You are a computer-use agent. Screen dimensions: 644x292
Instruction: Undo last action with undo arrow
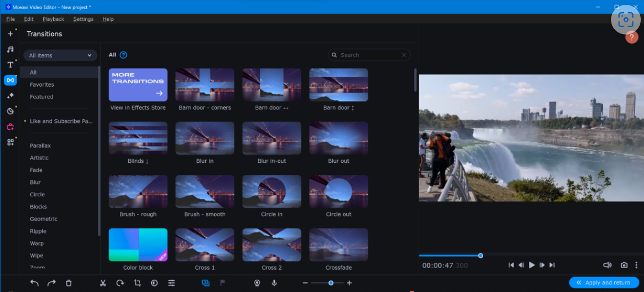pyautogui.click(x=35, y=283)
